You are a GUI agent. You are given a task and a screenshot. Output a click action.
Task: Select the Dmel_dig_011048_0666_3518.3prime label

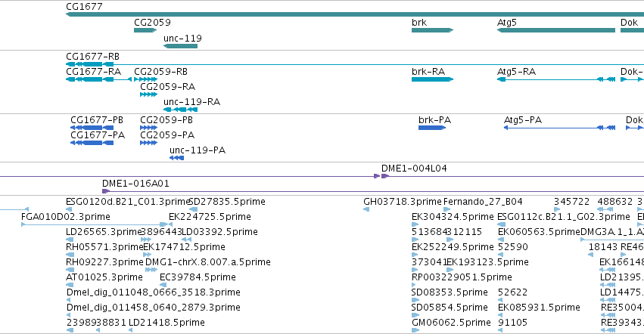pos(153,292)
